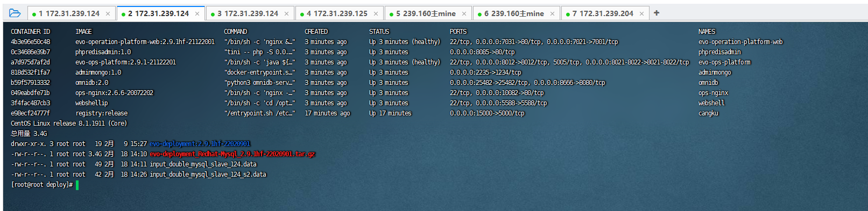Click red tar.gz archive filename
This screenshot has height=211, width=868.
232,154
